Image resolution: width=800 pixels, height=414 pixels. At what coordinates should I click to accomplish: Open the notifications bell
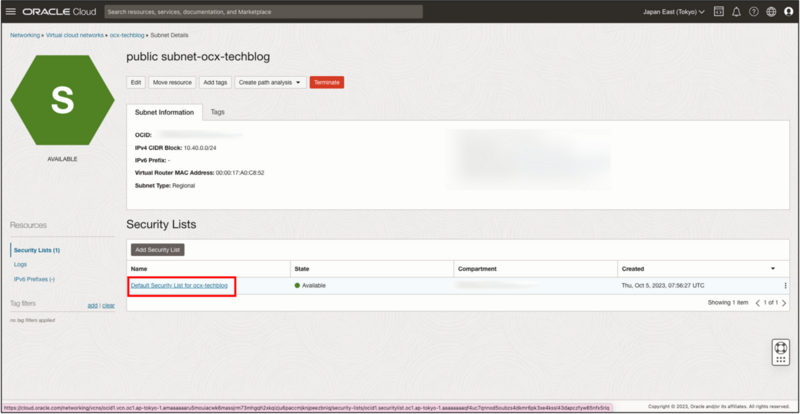pyautogui.click(x=736, y=11)
